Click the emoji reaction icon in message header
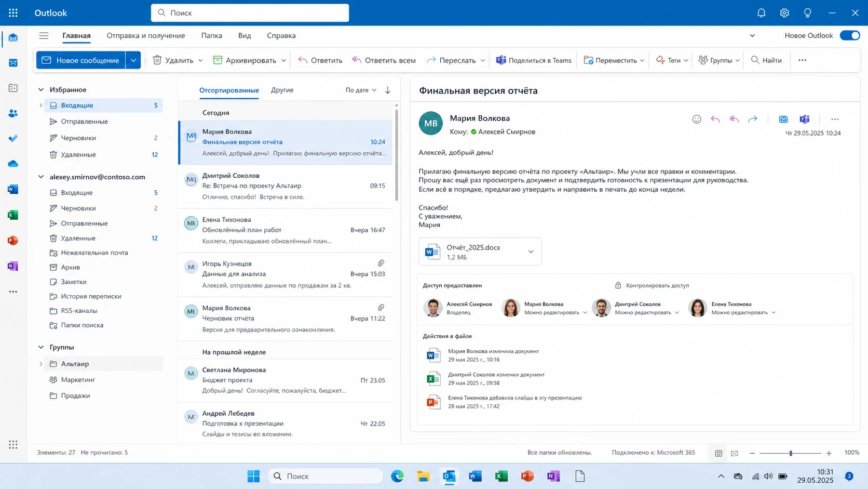 click(x=697, y=119)
